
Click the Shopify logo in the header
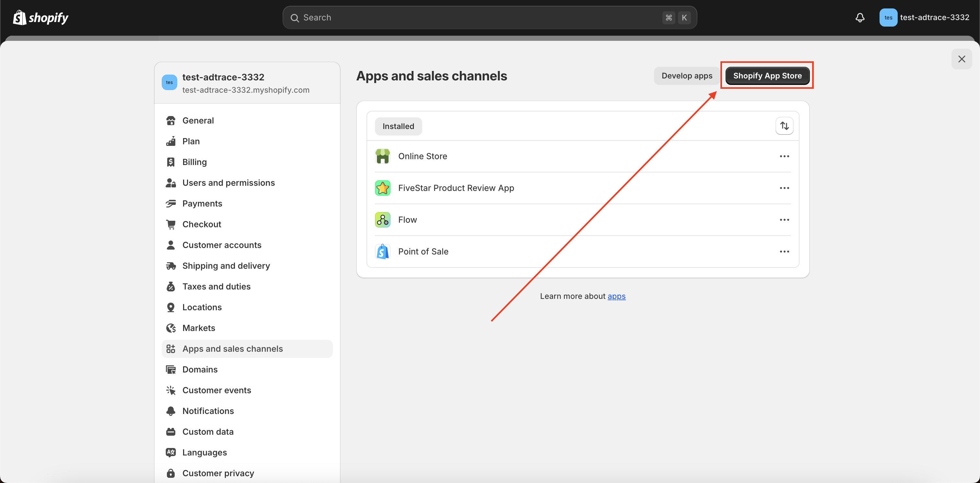[41, 18]
